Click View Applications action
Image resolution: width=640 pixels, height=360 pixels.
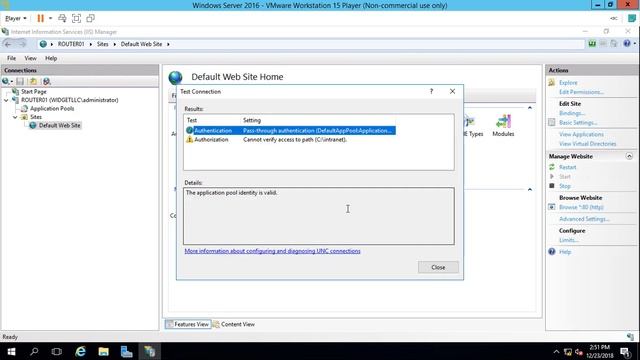[x=581, y=134]
